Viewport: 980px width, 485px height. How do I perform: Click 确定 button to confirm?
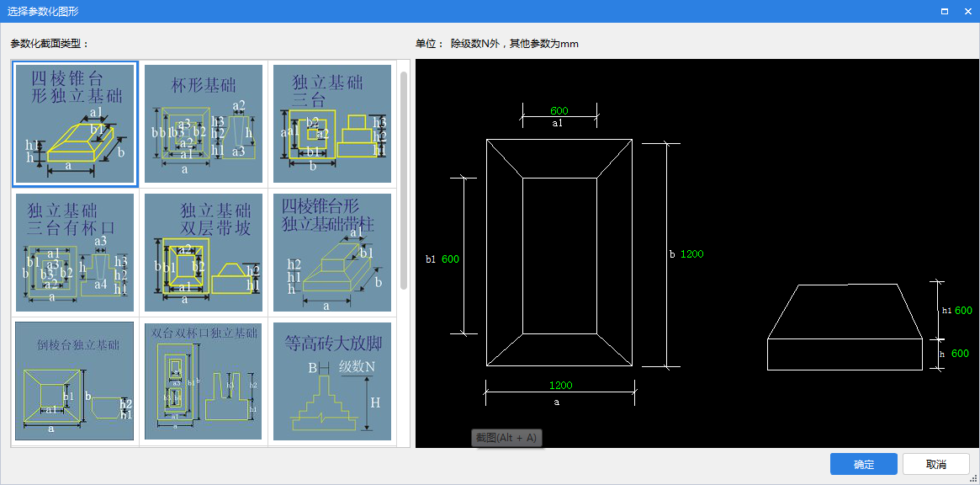pyautogui.click(x=864, y=464)
